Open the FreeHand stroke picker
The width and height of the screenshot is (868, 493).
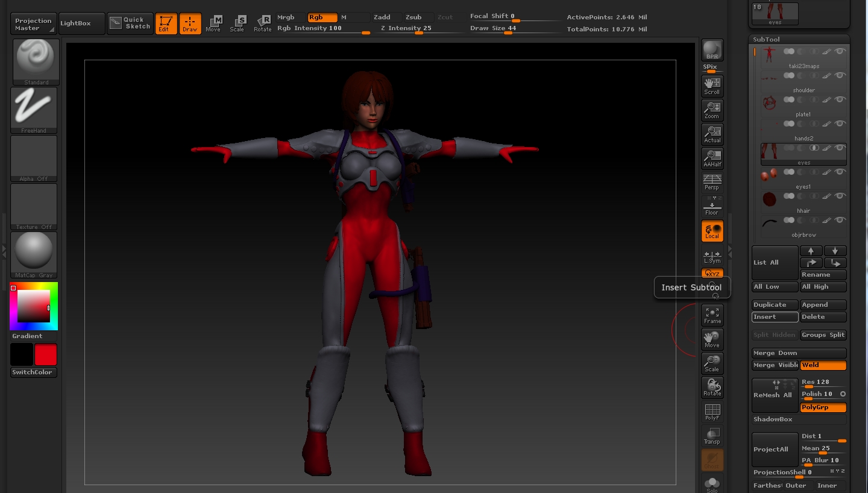(34, 110)
